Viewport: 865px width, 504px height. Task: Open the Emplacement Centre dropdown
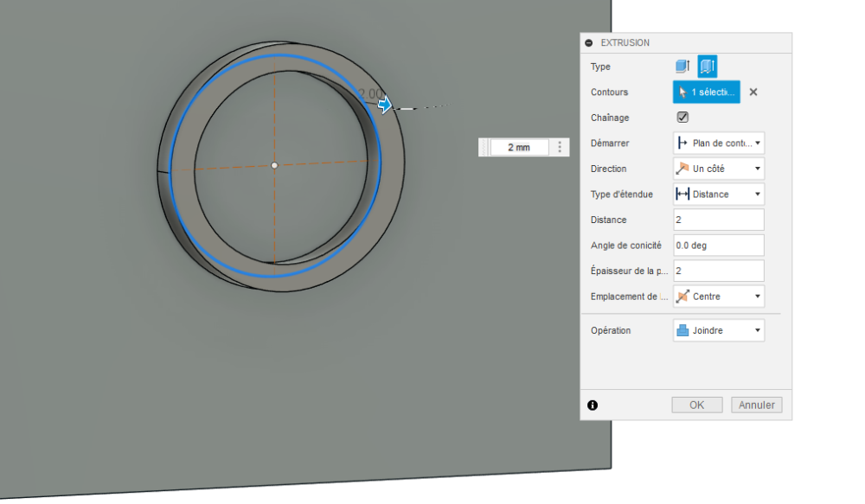coord(719,297)
